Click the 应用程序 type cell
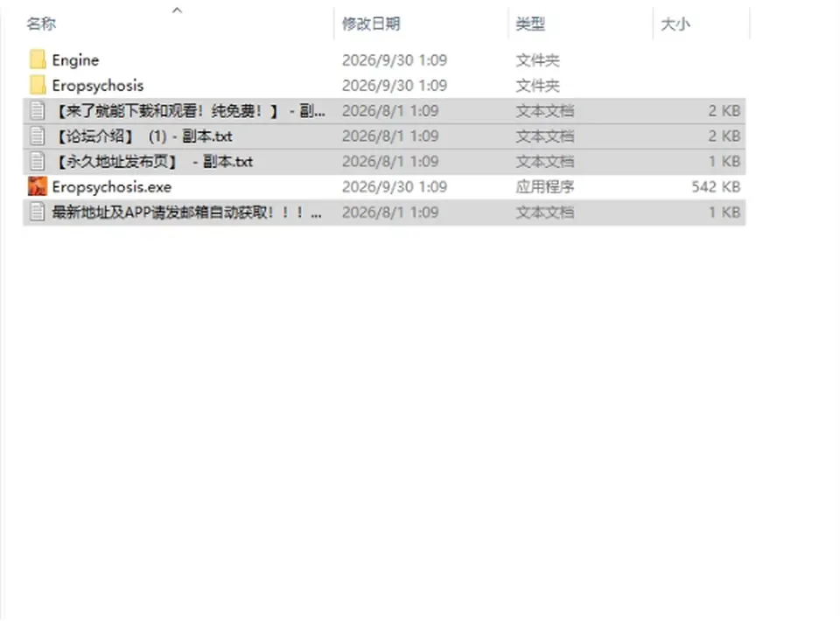The image size is (840, 621). pos(545,187)
